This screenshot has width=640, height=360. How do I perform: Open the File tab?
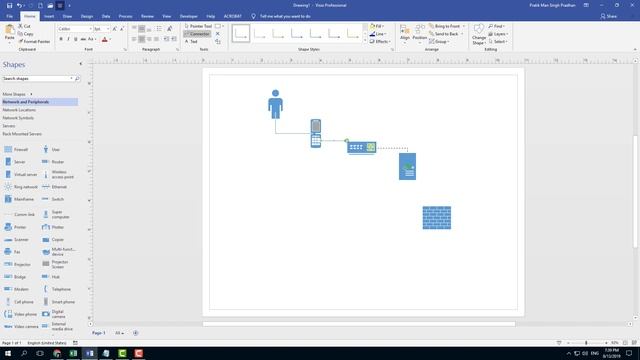click(x=10, y=16)
